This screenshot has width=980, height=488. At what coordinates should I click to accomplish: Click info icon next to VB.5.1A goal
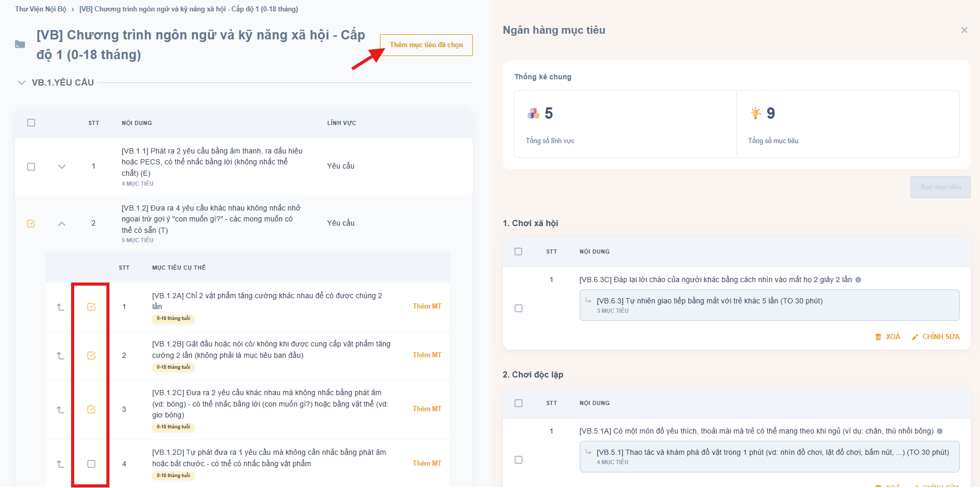tap(940, 431)
